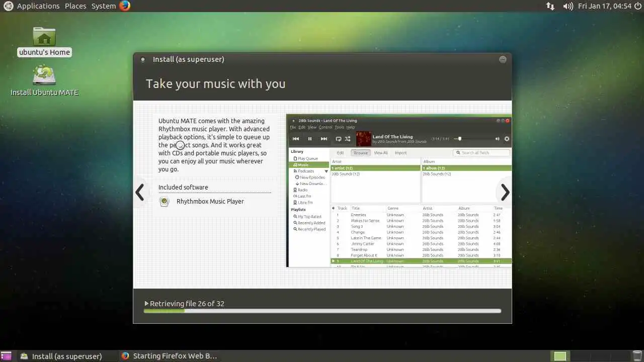The image size is (644, 362).
Task: Advance to the next slide arrow
Action: pos(505,192)
